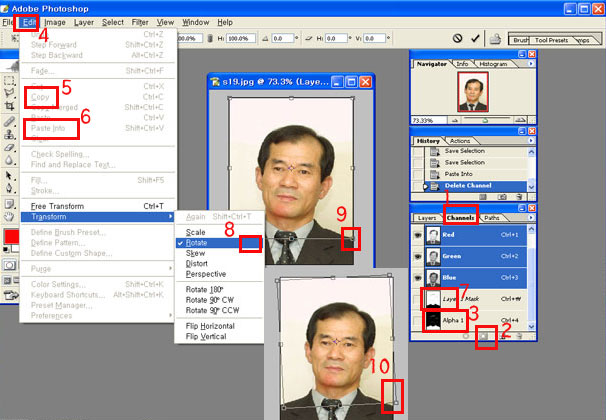
Task: Reset to default foreground and background colors
Action: 6,250
